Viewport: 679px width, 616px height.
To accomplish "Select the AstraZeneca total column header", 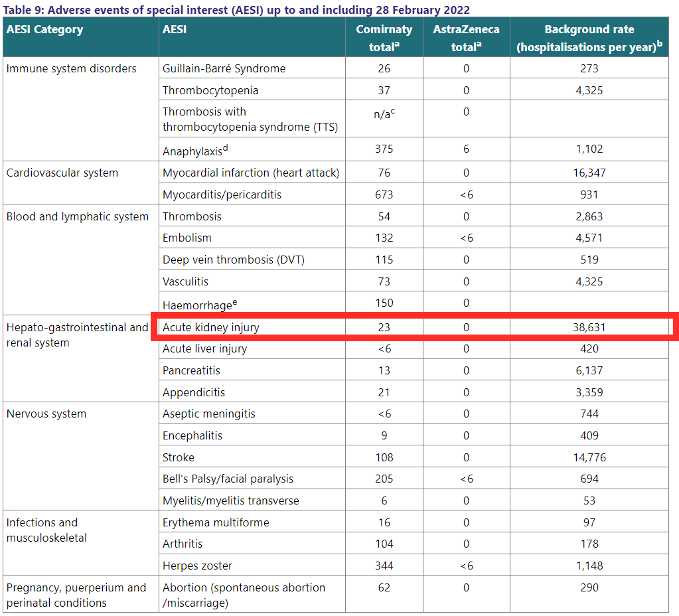I will [467, 38].
